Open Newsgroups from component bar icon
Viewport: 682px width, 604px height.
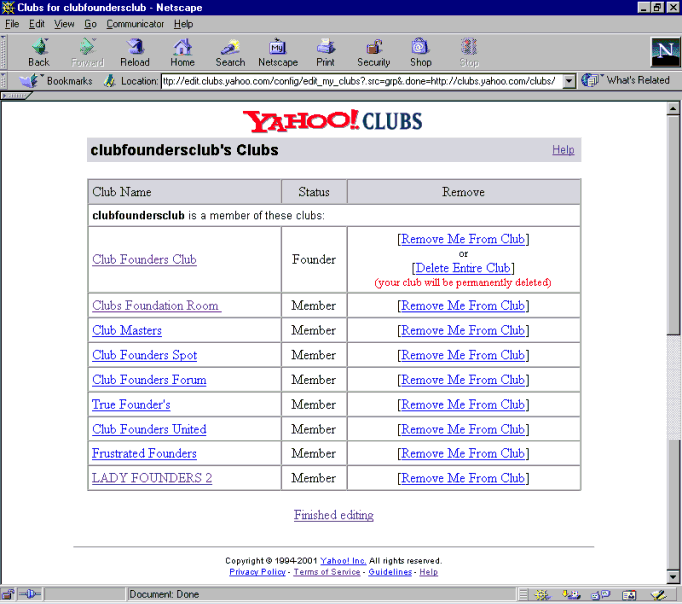[601, 594]
